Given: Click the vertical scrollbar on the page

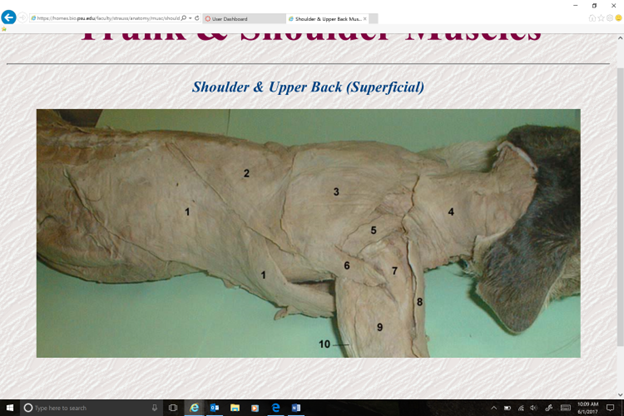Looking at the screenshot, I should click(618, 200).
